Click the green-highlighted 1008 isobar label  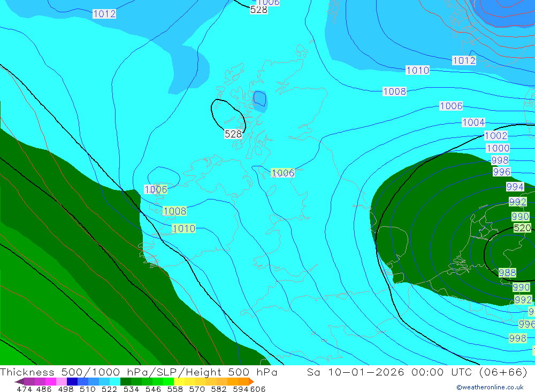tap(175, 211)
